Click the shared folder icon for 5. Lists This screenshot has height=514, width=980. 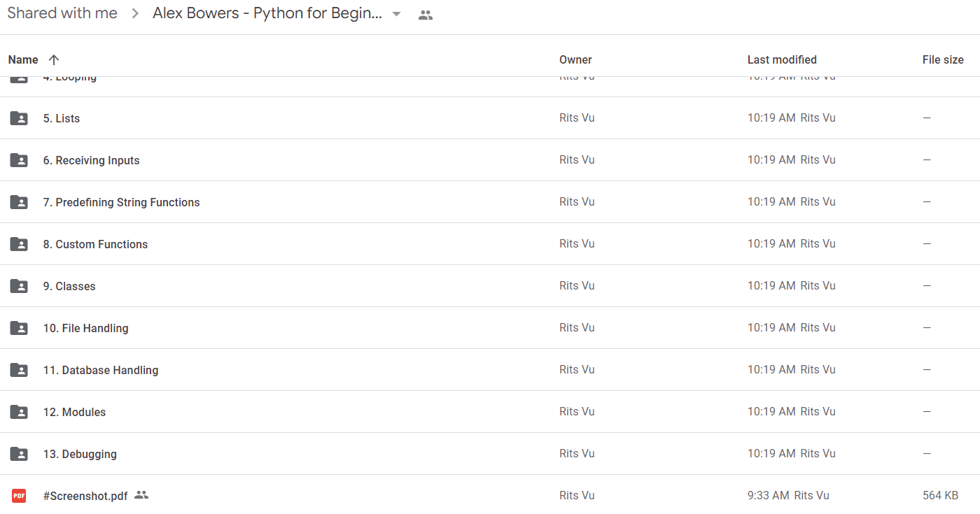click(19, 118)
